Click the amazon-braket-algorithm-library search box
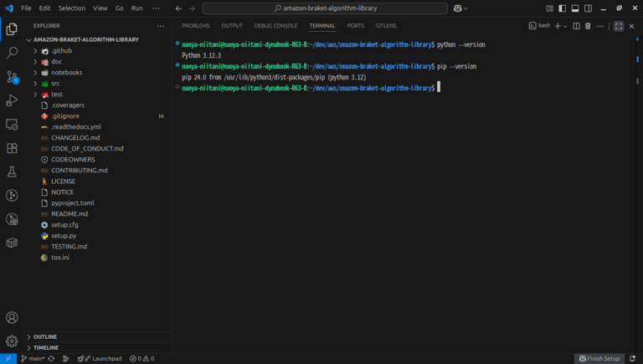 (325, 8)
